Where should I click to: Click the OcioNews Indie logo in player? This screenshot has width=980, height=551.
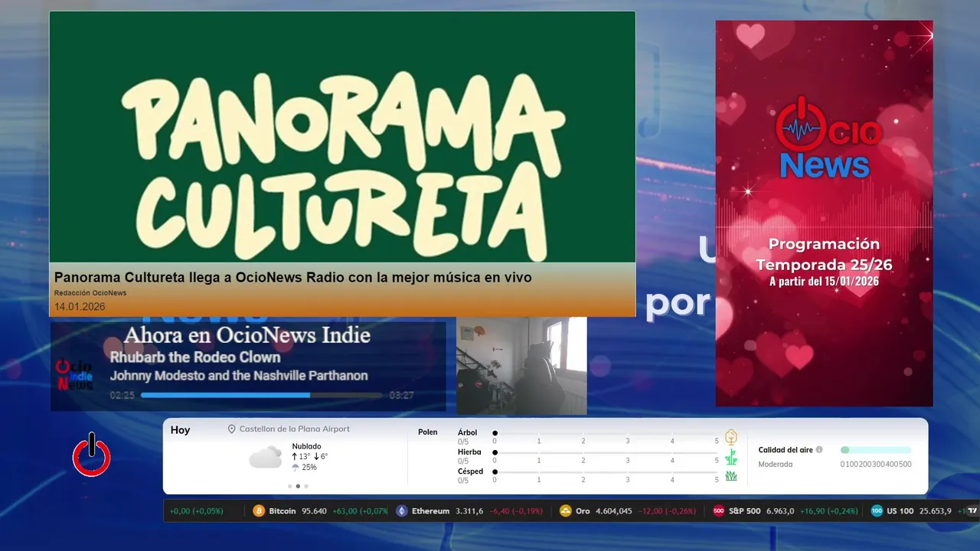[x=74, y=375]
